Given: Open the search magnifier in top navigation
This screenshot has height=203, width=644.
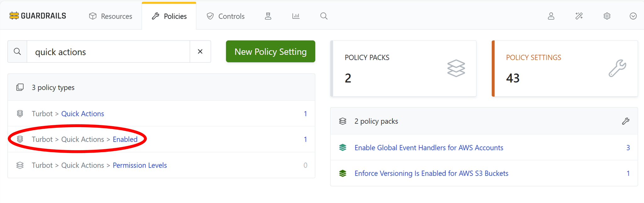Looking at the screenshot, I should point(324,16).
